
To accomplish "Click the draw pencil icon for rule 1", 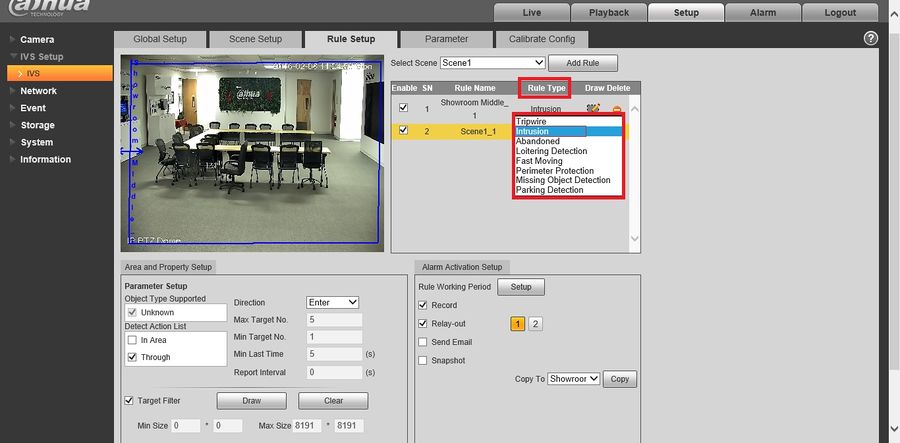I will pyautogui.click(x=593, y=108).
